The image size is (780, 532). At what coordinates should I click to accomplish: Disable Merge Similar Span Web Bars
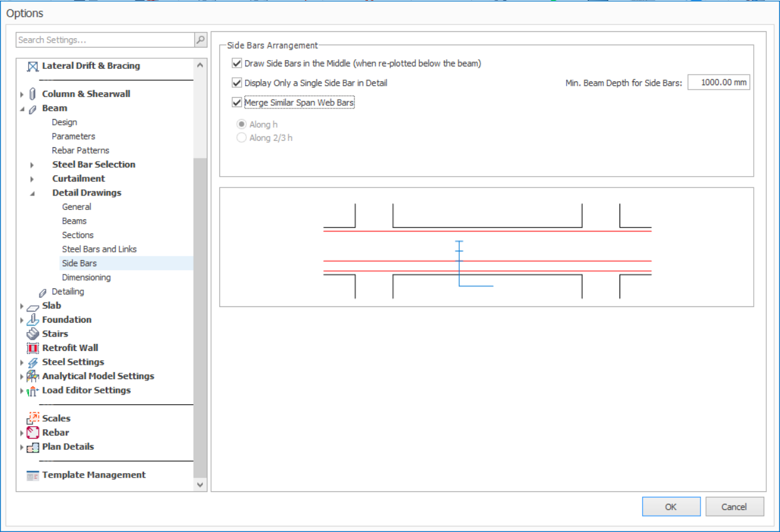coord(237,102)
